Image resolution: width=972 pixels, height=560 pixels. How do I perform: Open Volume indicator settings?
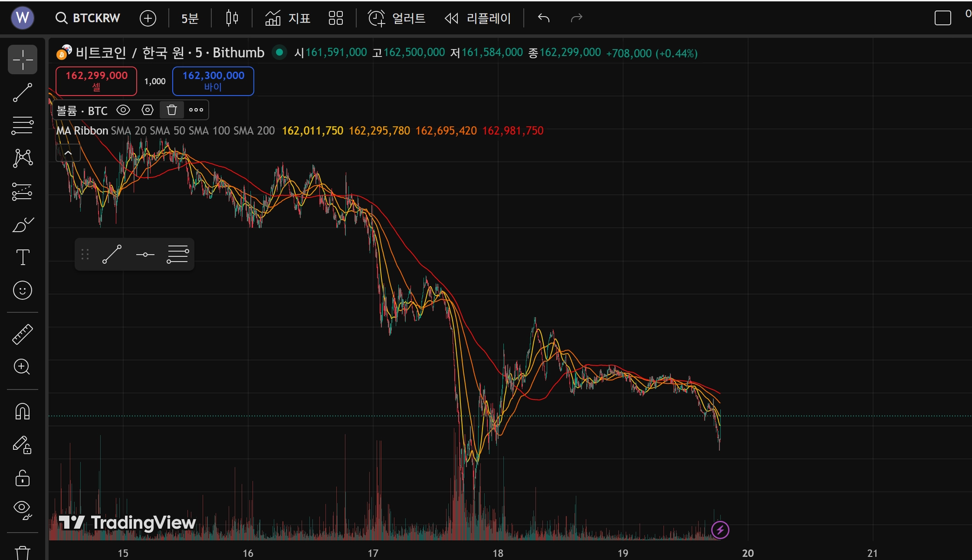point(147,110)
